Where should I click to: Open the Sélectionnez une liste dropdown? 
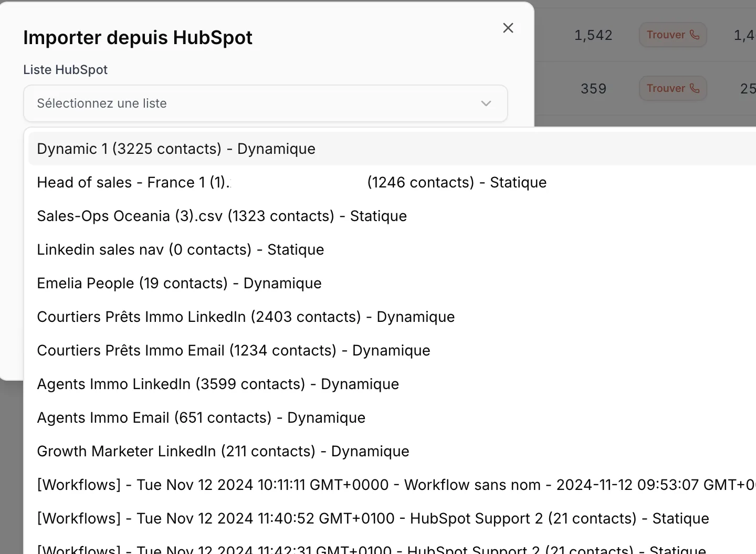pos(265,103)
